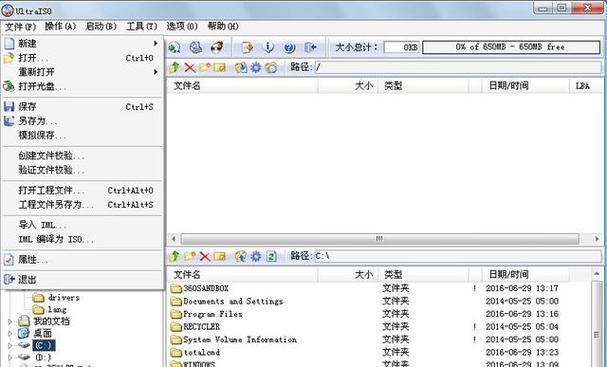Click the exit door icon in toolbar
The image size is (607, 367).
pos(310,47)
